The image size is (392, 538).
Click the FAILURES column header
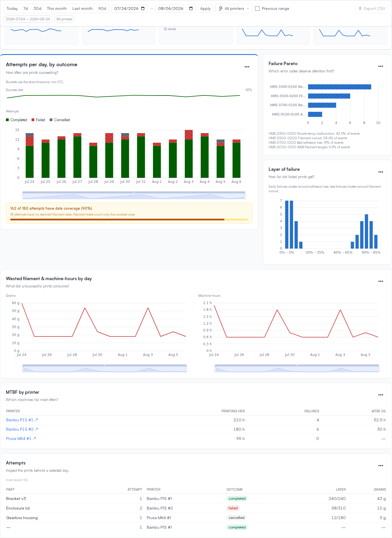[312, 411]
